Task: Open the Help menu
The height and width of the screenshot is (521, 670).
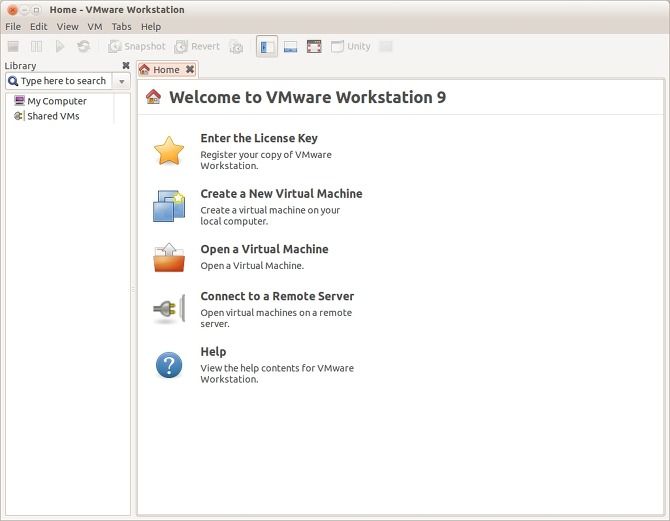Action: pos(151,26)
